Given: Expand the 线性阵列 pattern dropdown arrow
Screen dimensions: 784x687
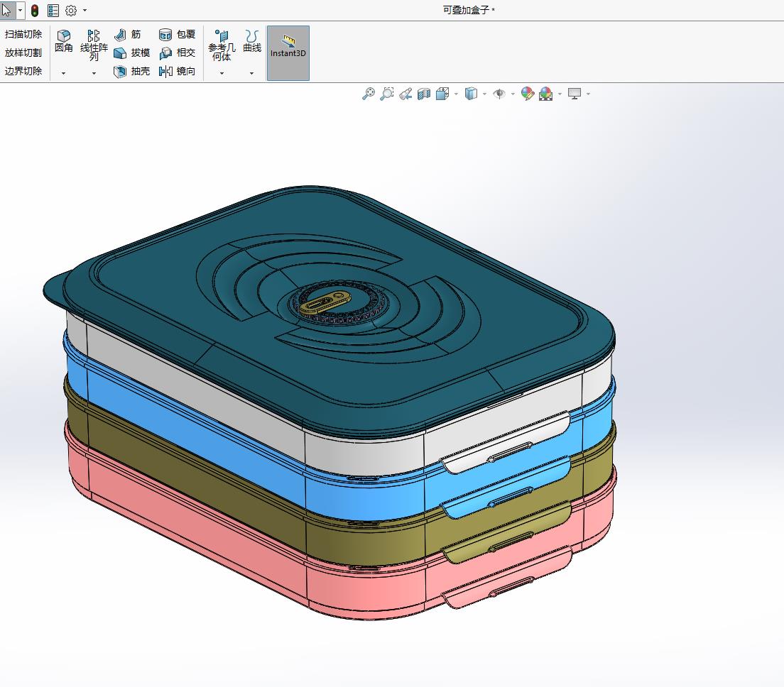Looking at the screenshot, I should pyautogui.click(x=94, y=73).
